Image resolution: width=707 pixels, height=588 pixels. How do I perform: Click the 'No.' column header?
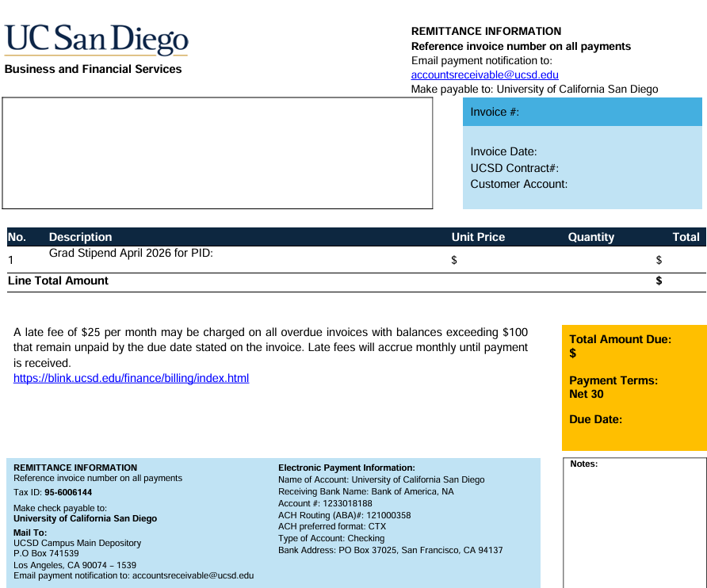click(x=17, y=237)
